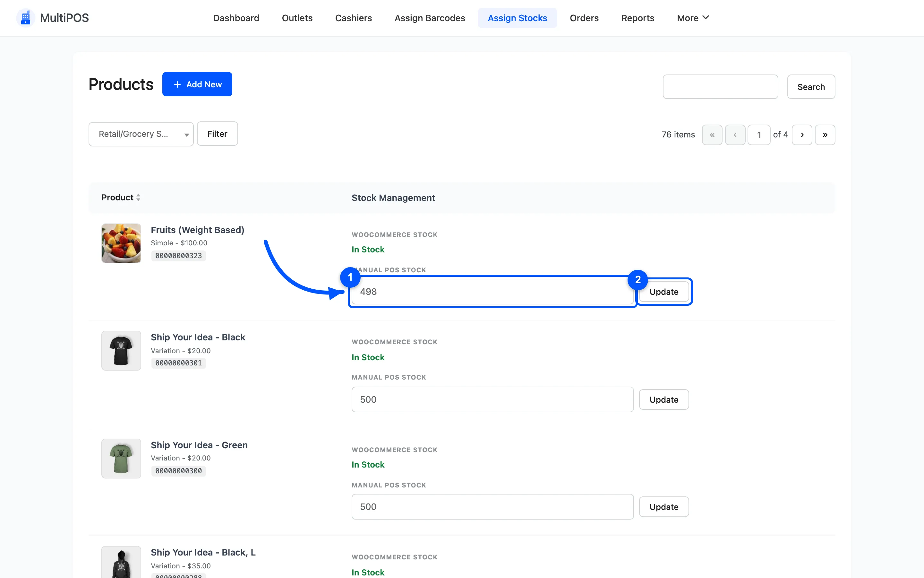924x578 pixels.
Task: Open the Ship Your Idea - Black, L title
Action: pyautogui.click(x=203, y=552)
